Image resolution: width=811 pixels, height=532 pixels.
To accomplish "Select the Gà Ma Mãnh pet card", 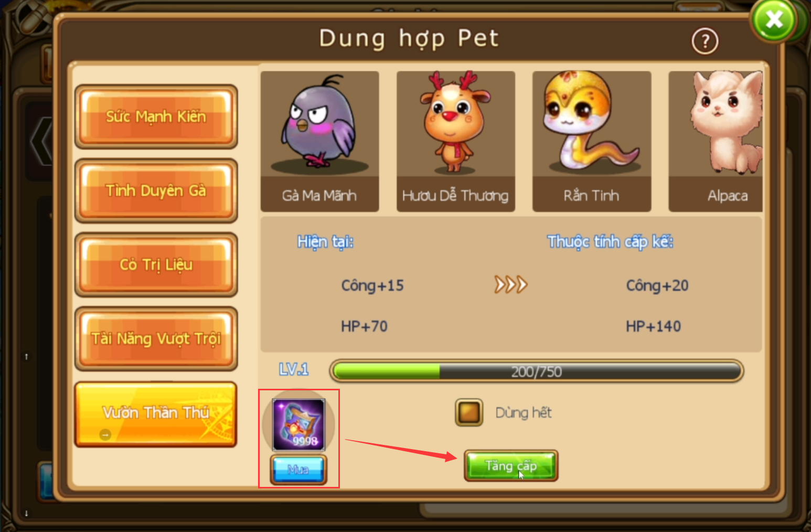I will pos(319,142).
